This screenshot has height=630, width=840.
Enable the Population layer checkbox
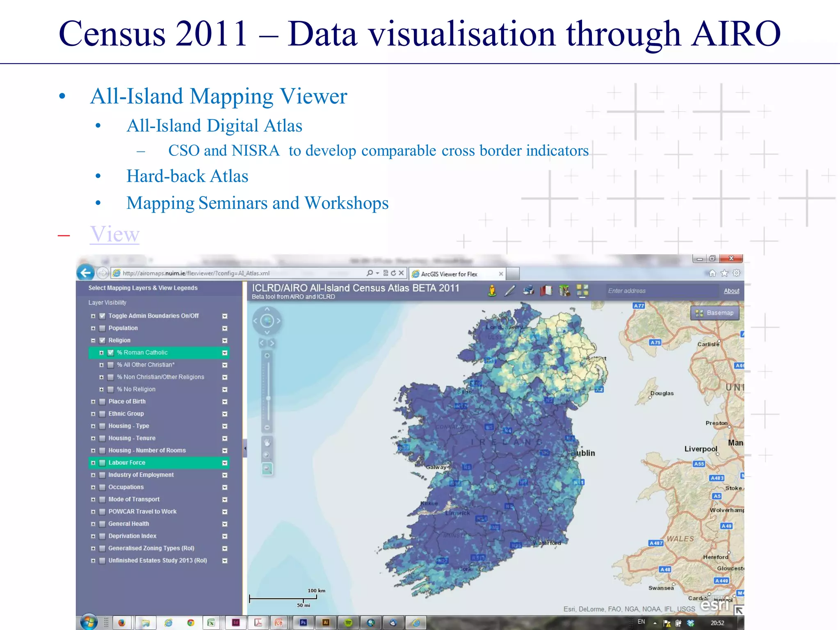coord(103,328)
